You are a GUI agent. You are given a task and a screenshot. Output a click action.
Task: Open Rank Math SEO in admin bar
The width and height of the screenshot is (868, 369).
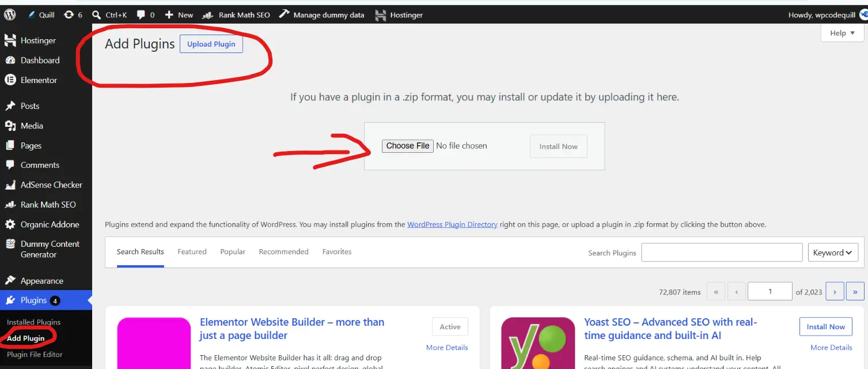[237, 15]
